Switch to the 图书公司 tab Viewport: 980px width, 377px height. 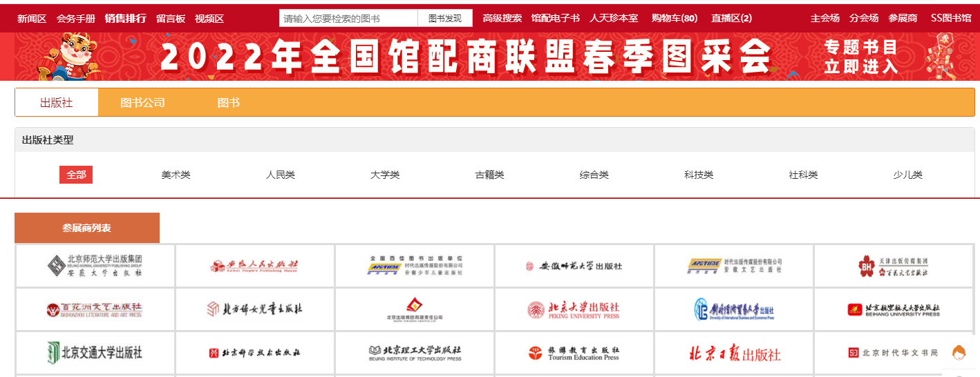click(142, 103)
